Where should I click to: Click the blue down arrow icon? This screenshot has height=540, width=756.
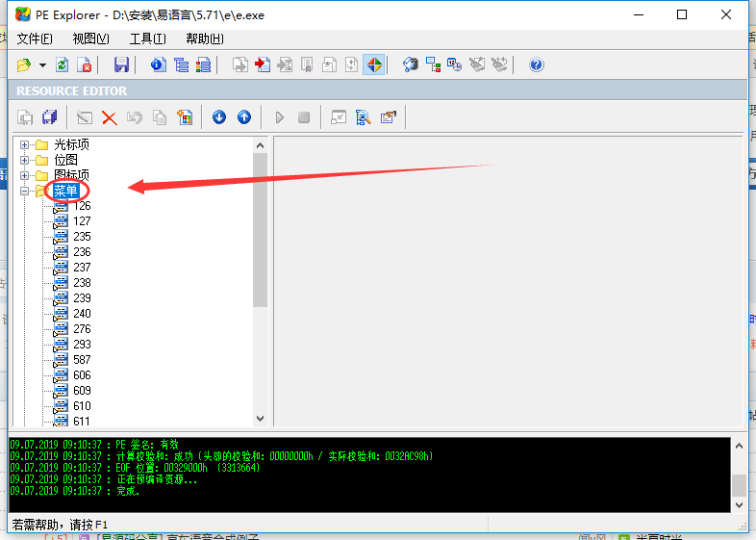219,117
